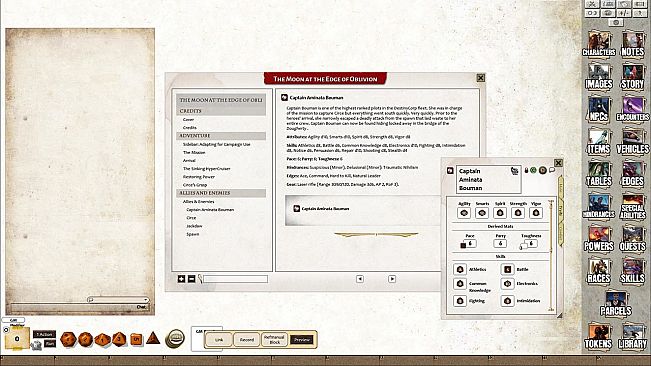Open the Spawn entry in index

[193, 234]
